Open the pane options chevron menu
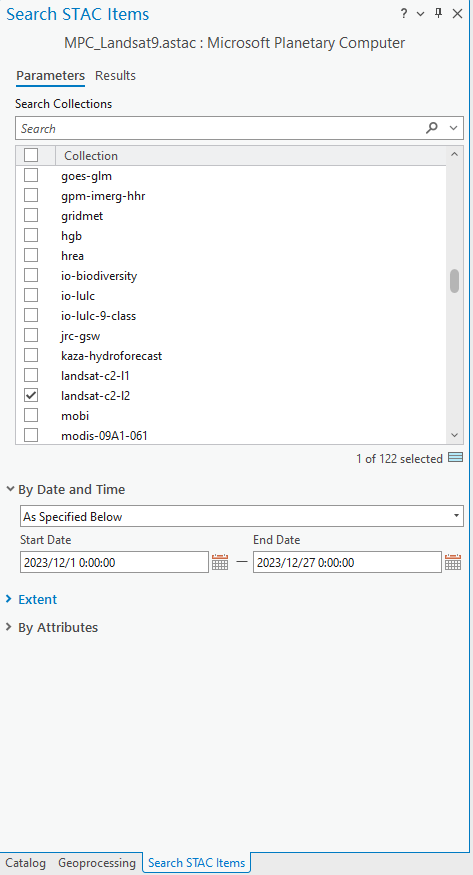 (421, 15)
